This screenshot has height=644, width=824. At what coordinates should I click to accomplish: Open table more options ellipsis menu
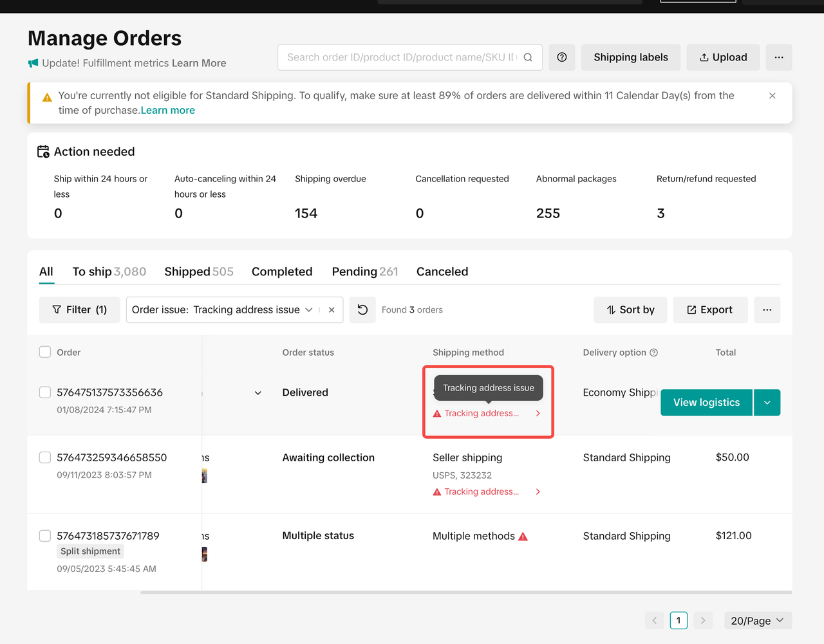pos(767,309)
